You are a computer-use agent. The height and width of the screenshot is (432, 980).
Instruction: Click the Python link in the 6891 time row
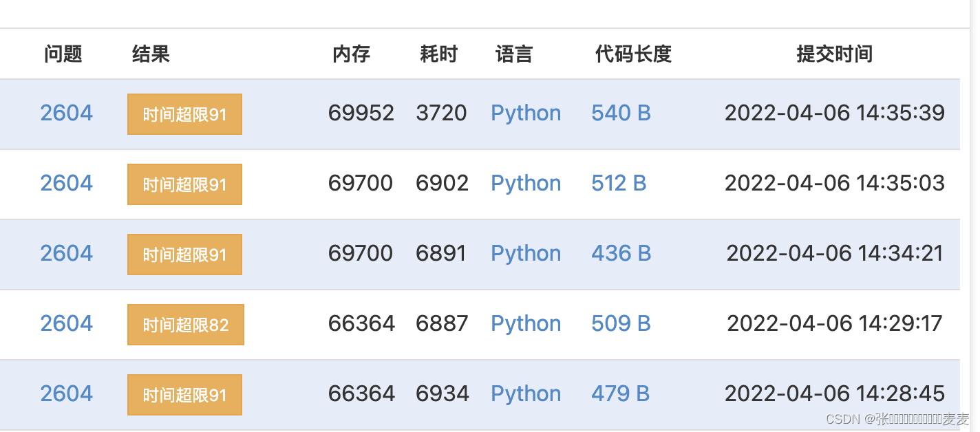tap(526, 254)
